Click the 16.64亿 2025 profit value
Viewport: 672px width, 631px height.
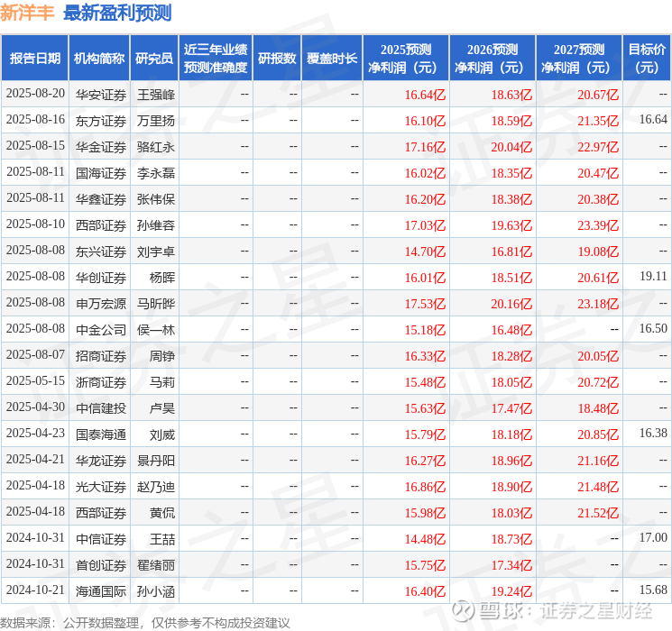[425, 95]
